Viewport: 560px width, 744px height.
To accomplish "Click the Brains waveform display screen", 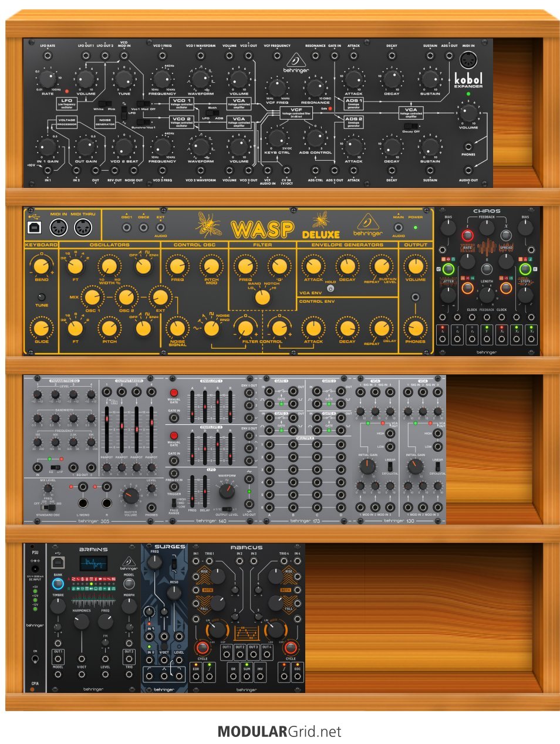I will [93, 563].
